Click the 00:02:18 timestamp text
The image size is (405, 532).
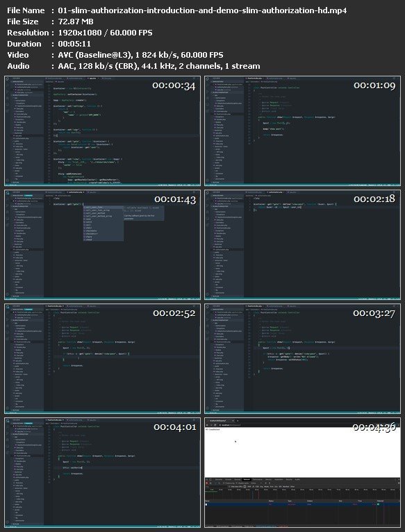(x=374, y=199)
